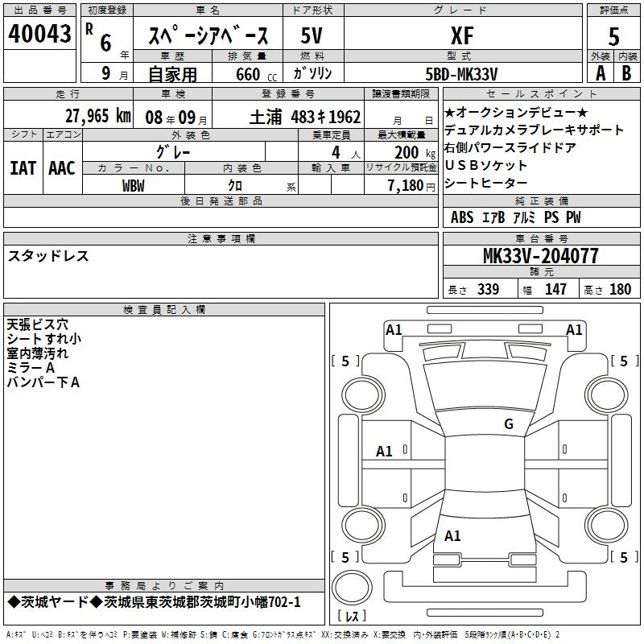Select the front-right tire circle in diagram
Image resolution: width=644 pixels, height=644 pixels.
(x=606, y=395)
